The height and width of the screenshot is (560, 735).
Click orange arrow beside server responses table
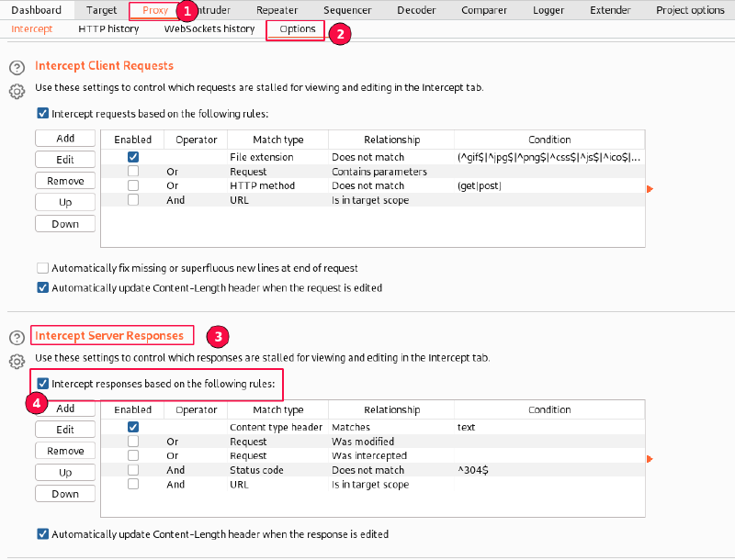tap(650, 458)
